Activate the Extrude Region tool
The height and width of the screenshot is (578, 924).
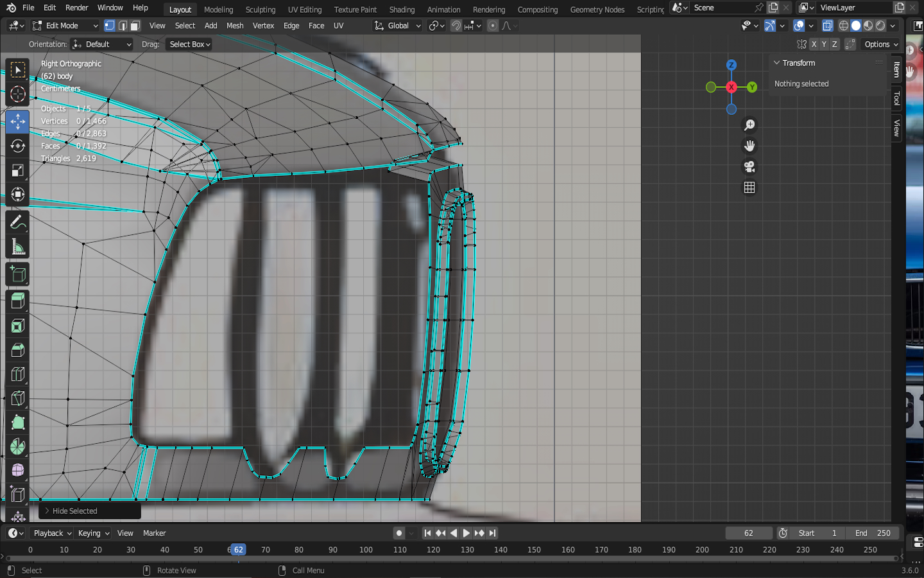click(x=18, y=301)
